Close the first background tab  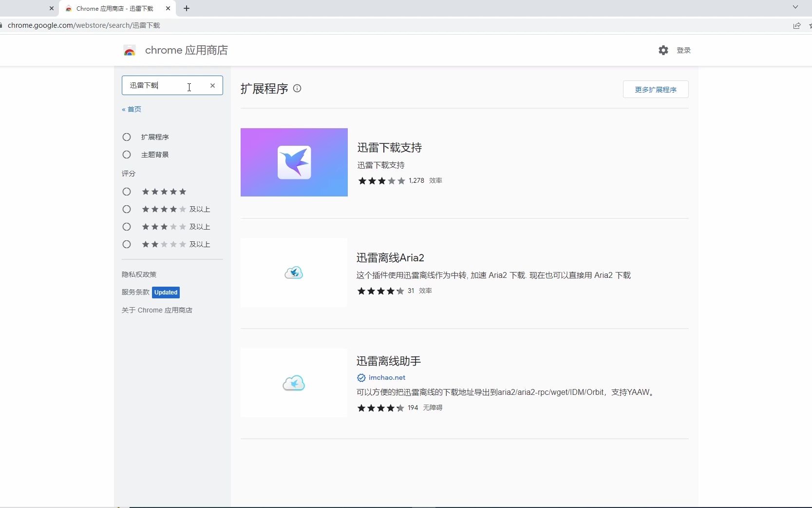tap(52, 8)
